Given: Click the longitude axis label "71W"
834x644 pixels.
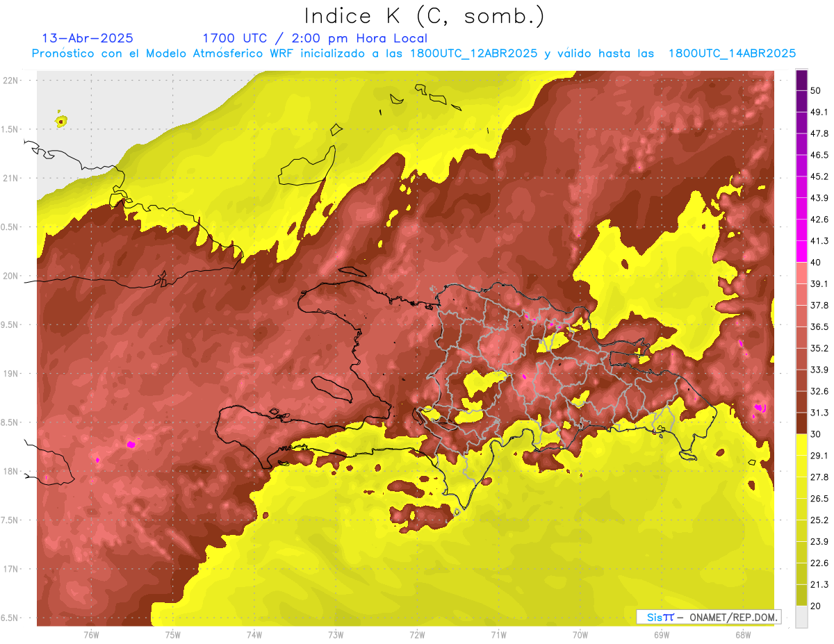Looking at the screenshot, I should [498, 635].
